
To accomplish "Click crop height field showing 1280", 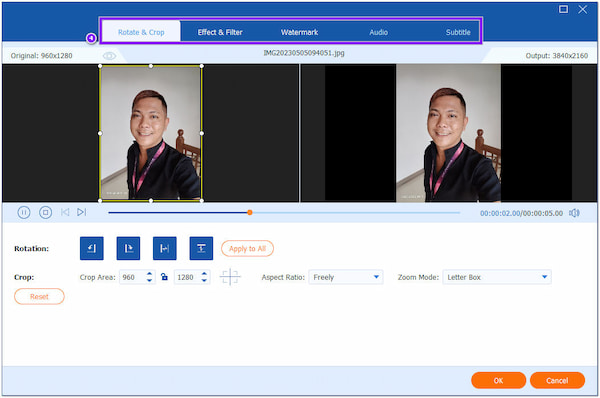I will click(187, 277).
